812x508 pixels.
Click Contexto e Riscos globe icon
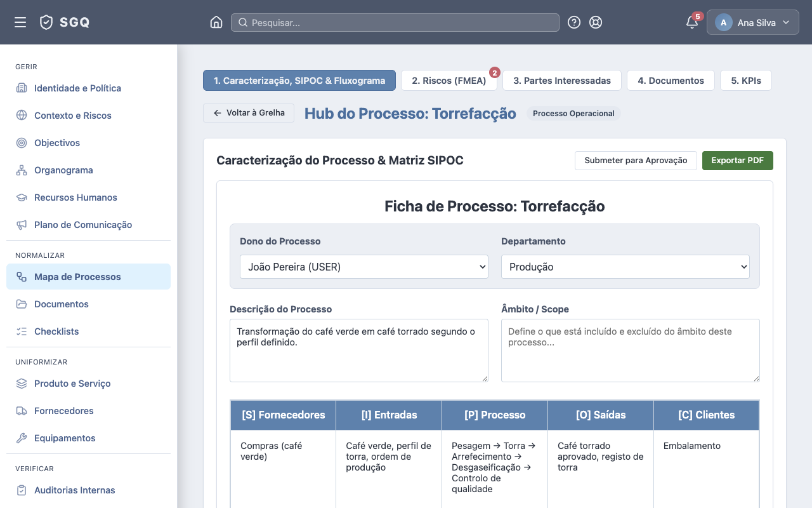[x=22, y=116]
